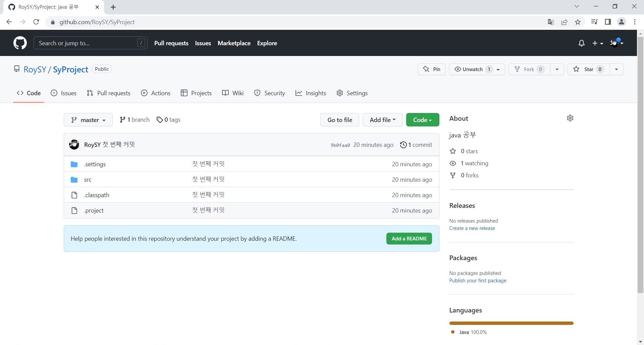Open the RoySY owner link

[x=35, y=69]
